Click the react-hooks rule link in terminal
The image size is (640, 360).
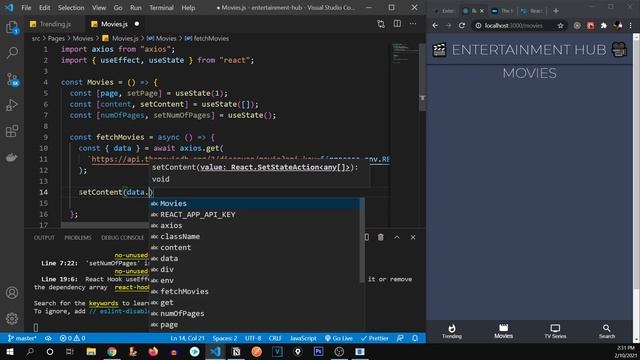pyautogui.click(x=132, y=287)
